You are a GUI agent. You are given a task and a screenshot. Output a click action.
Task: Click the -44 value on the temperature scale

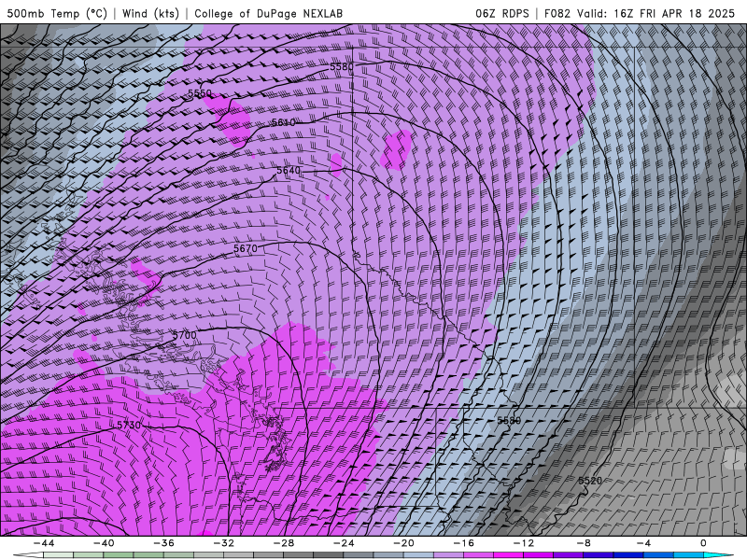pyautogui.click(x=43, y=543)
